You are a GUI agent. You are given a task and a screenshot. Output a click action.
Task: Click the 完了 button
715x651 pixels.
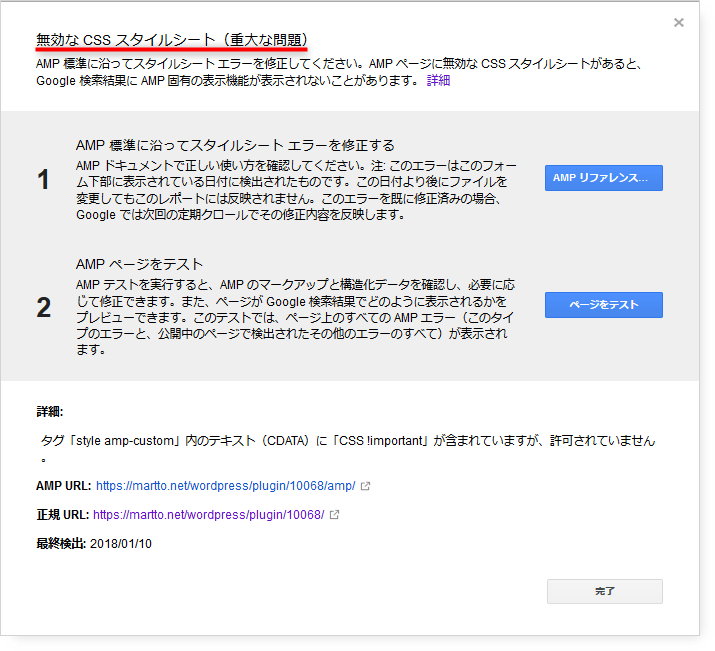pos(604,591)
